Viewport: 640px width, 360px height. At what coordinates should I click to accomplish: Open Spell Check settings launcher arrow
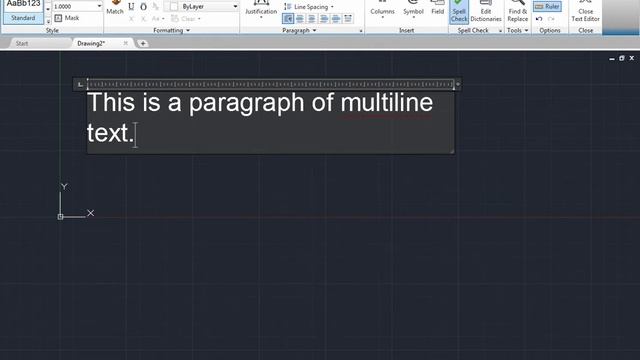tap(500, 31)
